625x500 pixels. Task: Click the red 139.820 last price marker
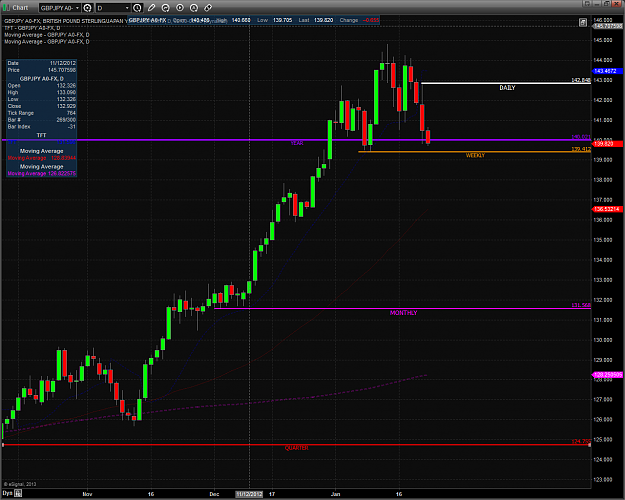click(x=607, y=144)
